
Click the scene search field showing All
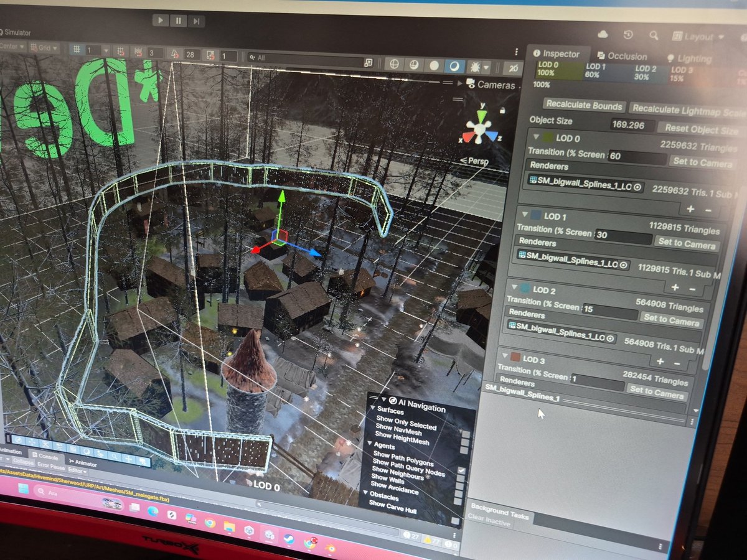pyautogui.click(x=311, y=59)
